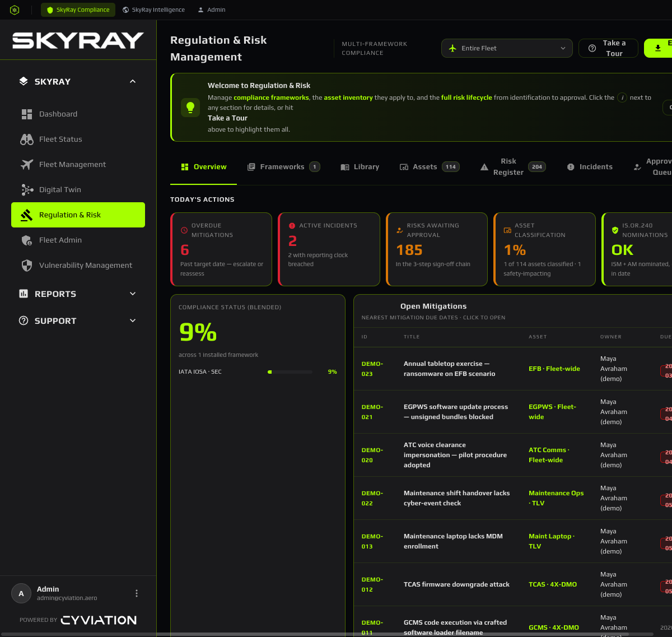Screen dimensions: 672x637
Task: Select Fleet Admin in sidebar
Action: (78, 240)
